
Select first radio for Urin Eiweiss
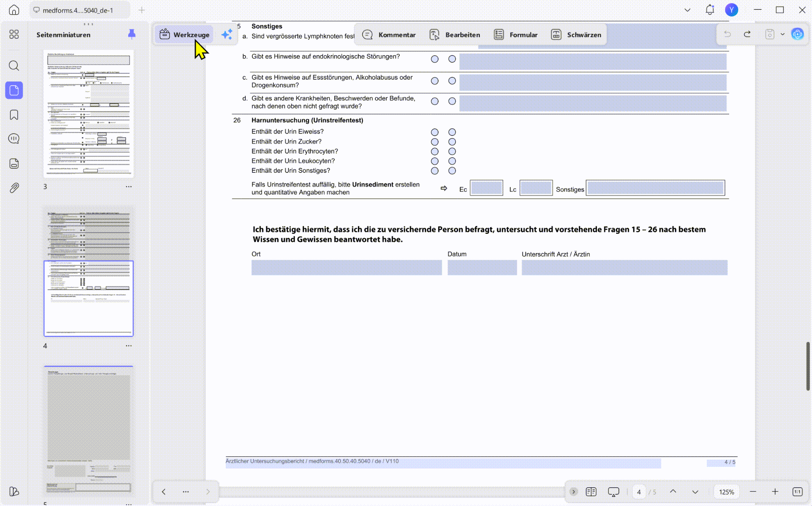point(434,132)
